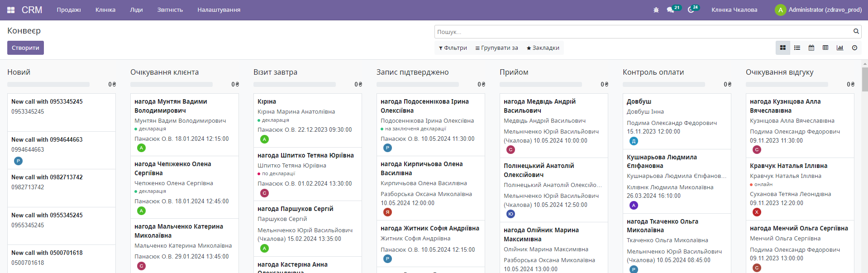Screen dimensions: 868x273
Task: Open the Закладки favorites dropdown
Action: tap(543, 48)
